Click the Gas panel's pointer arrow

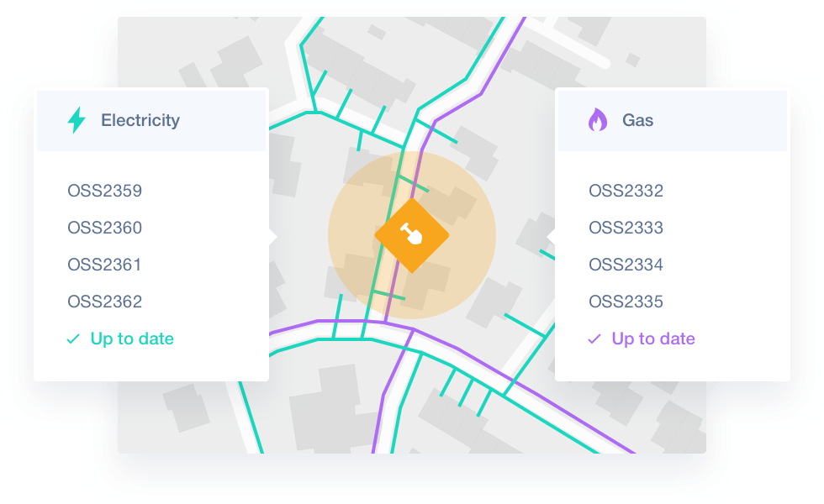point(552,236)
